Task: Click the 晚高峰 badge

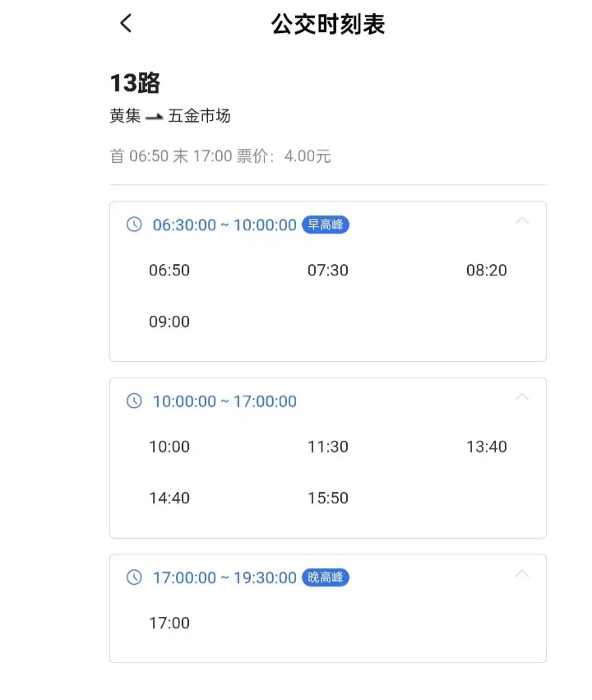Action: [326, 577]
